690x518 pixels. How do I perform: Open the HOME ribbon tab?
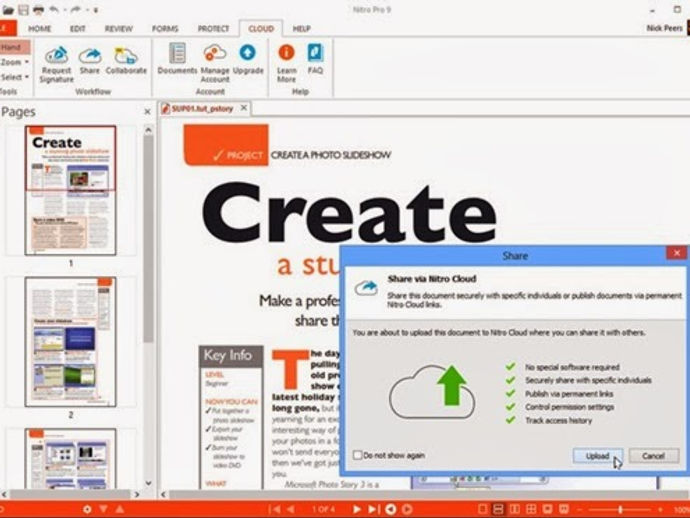40,29
